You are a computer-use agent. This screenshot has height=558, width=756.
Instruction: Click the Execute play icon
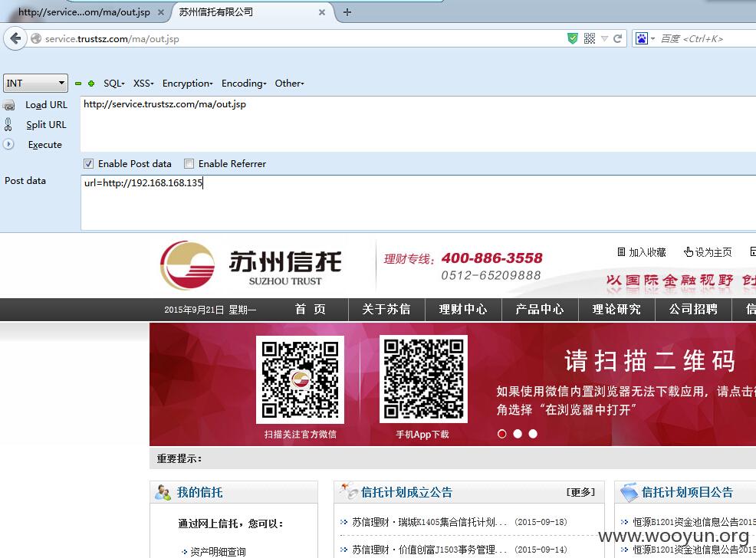[8, 144]
